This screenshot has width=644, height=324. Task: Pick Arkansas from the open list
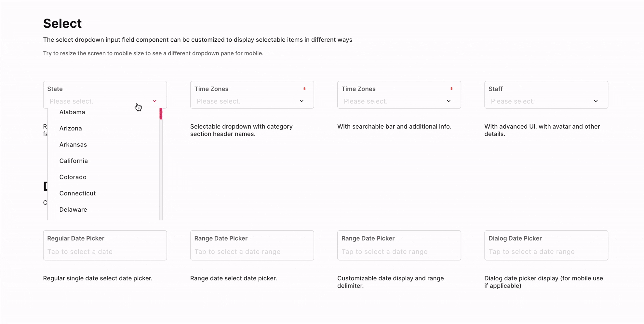pos(73,144)
